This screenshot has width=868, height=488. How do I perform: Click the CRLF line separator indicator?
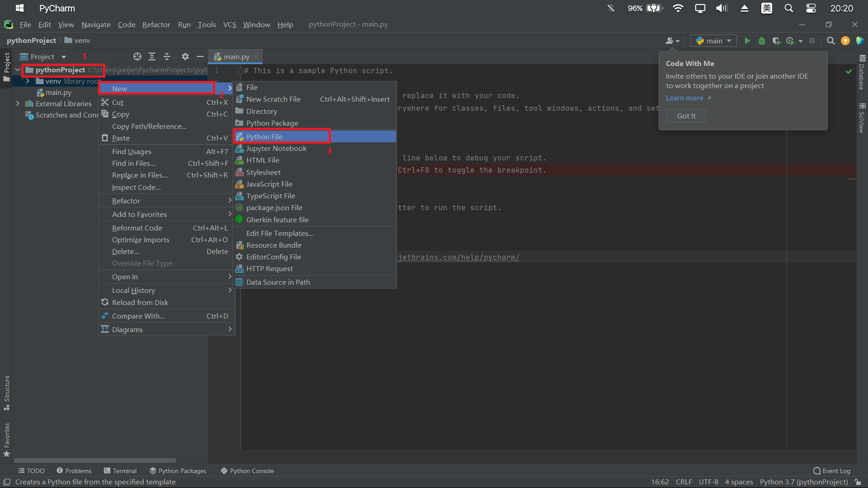click(x=684, y=482)
